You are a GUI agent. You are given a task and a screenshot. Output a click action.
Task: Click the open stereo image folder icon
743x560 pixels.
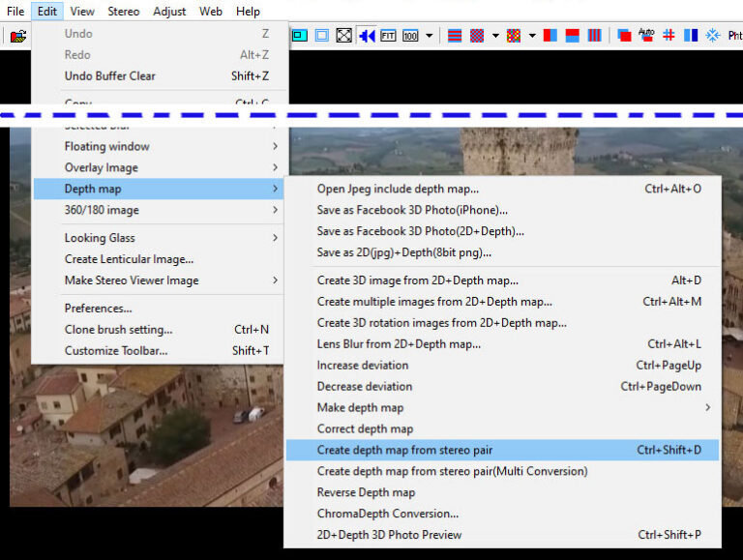[18, 36]
